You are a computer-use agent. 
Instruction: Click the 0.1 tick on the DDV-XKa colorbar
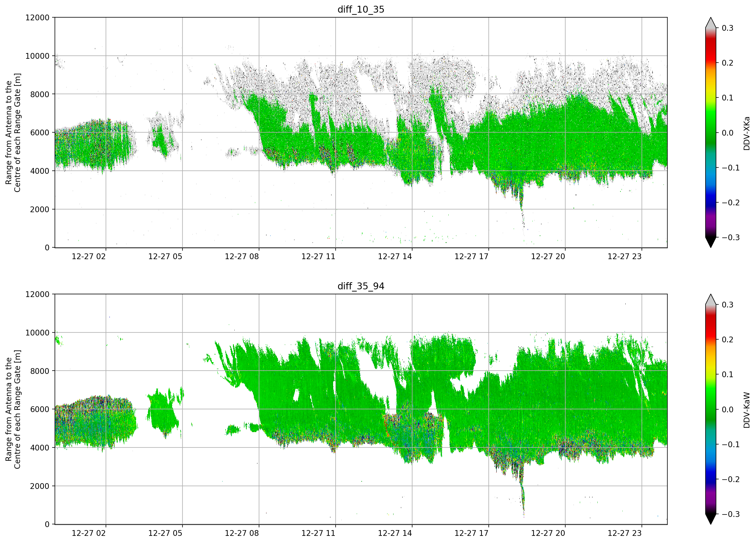(x=728, y=98)
